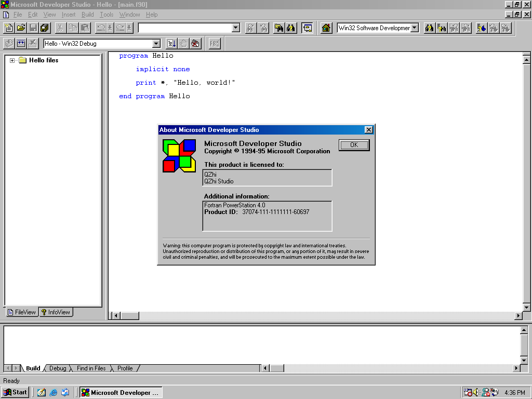Viewport: 532px width, 399px height.
Task: Click the Rebuild All toolbar icon
Action: (x=21, y=44)
